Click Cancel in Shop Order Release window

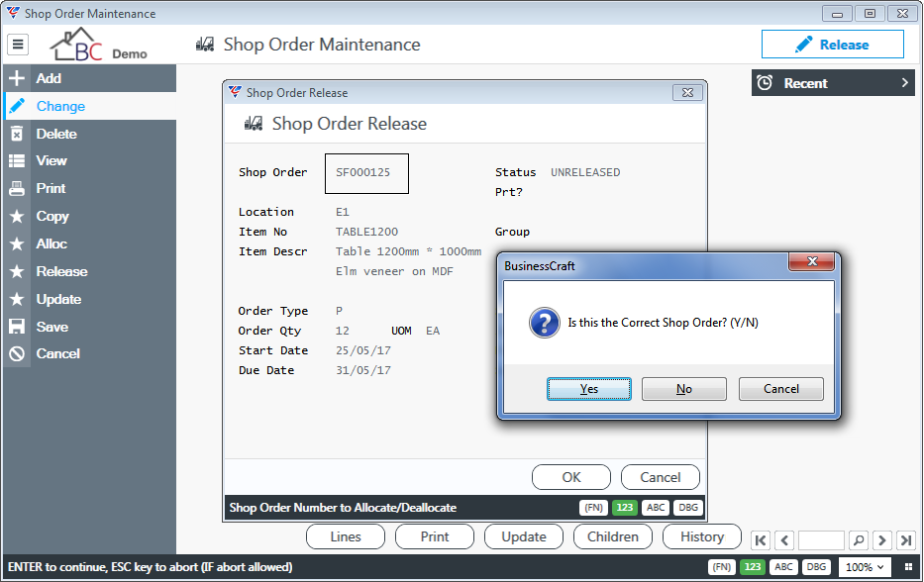(x=660, y=477)
